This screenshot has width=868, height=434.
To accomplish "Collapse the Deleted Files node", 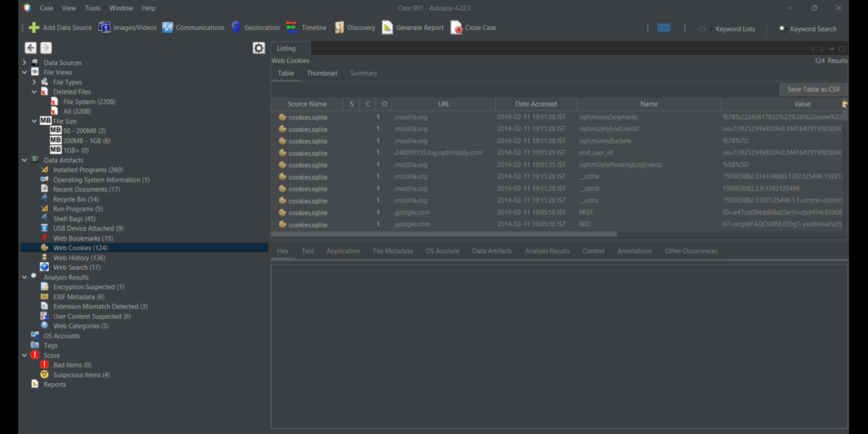I will [34, 92].
